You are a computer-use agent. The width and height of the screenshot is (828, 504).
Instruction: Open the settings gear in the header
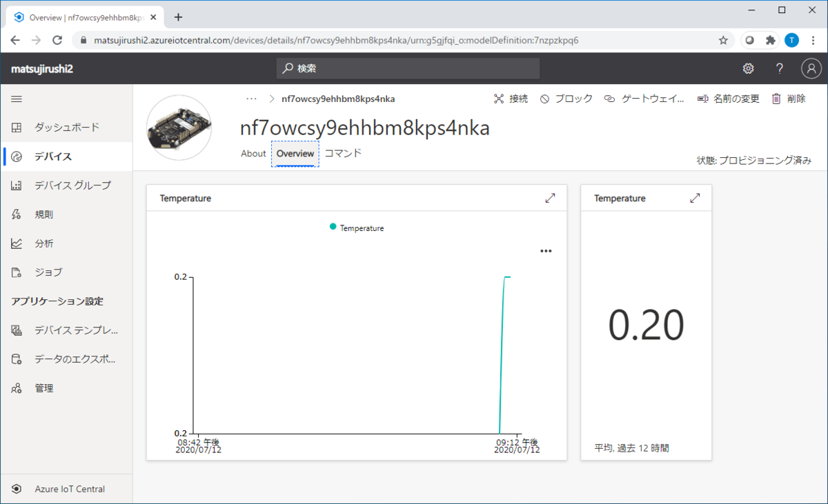[x=748, y=68]
